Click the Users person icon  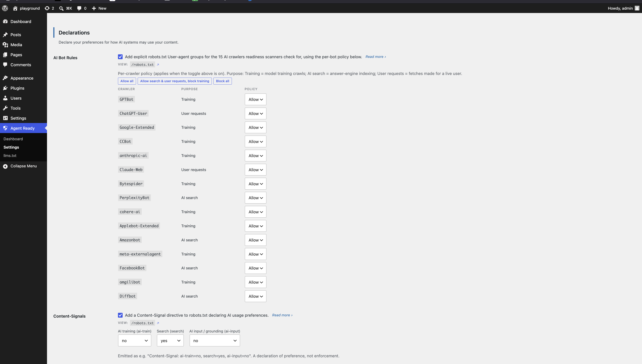pos(5,98)
